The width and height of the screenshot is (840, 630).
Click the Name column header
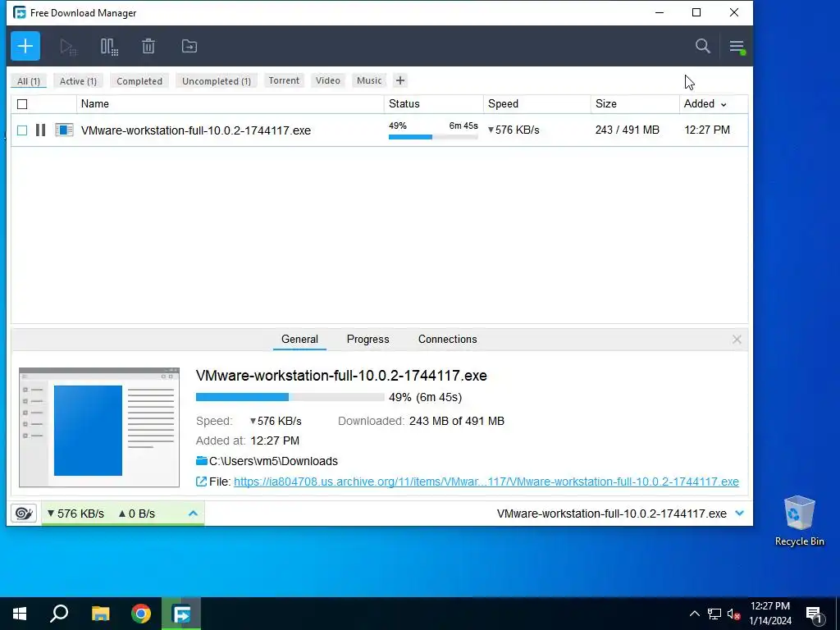pyautogui.click(x=231, y=104)
